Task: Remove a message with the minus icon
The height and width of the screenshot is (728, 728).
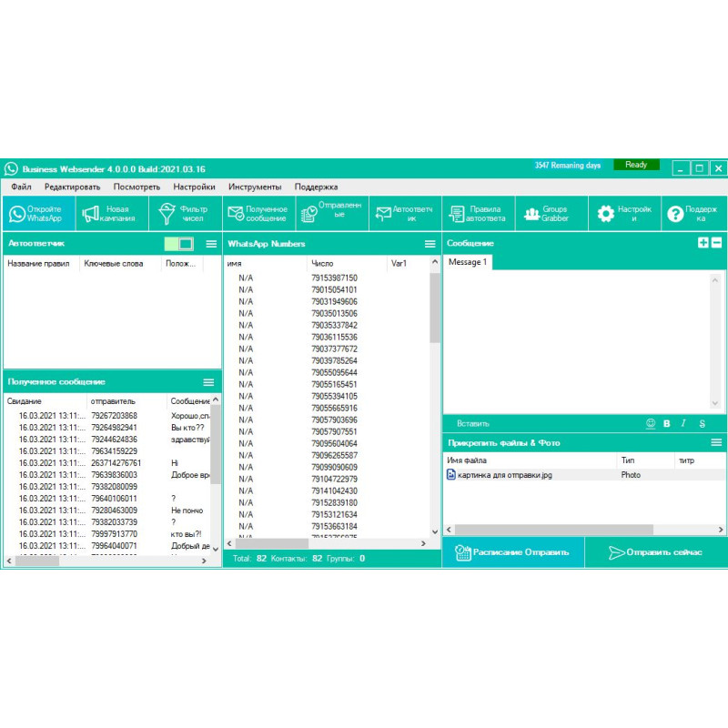Action: (x=716, y=243)
